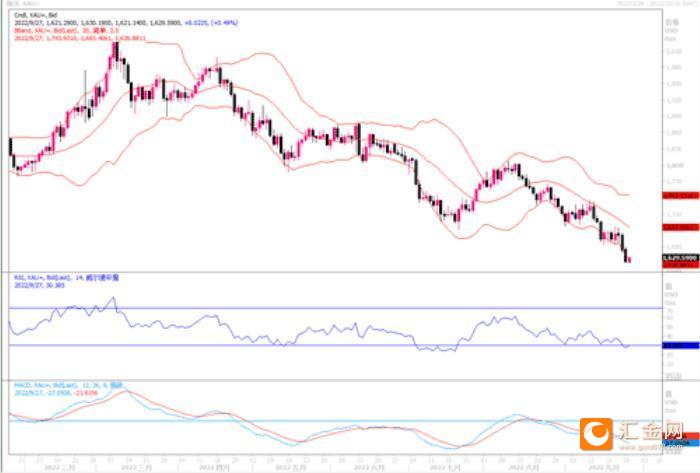Click the blue RSI value tag on the axis

(x=680, y=345)
